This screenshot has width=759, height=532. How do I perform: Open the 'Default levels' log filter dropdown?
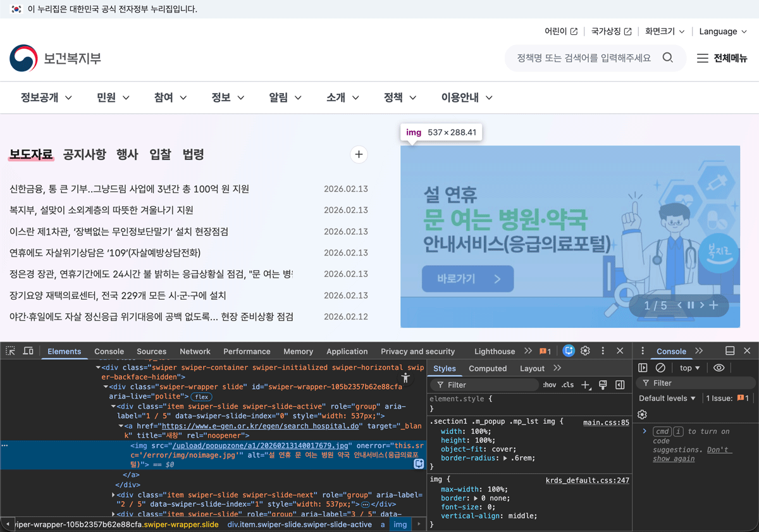pos(666,398)
